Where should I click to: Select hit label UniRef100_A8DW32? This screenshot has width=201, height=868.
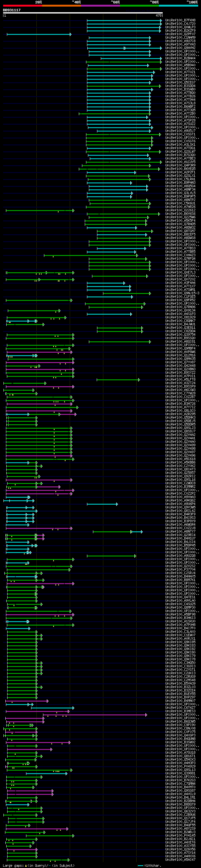click(x=180, y=227)
